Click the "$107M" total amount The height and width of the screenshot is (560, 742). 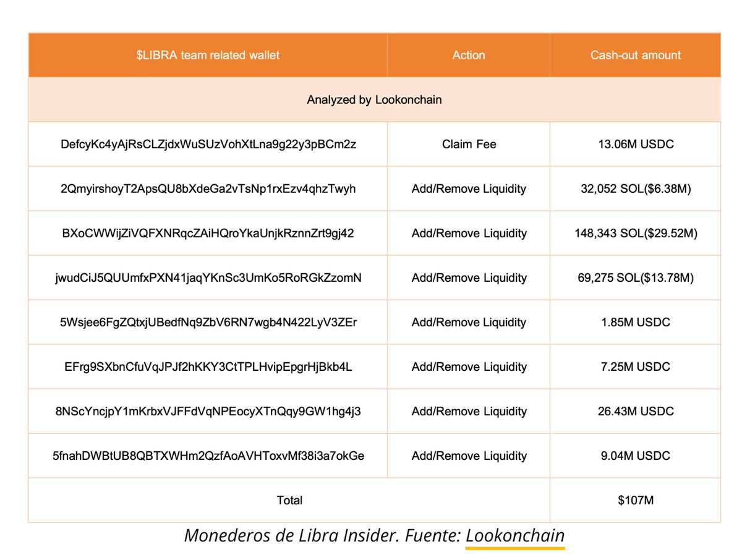pyautogui.click(x=635, y=500)
